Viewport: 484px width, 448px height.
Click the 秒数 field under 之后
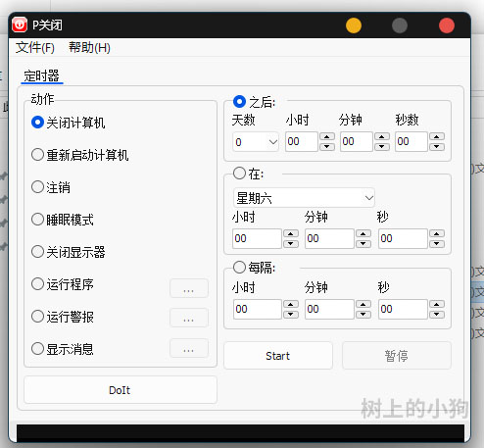pyautogui.click(x=411, y=141)
